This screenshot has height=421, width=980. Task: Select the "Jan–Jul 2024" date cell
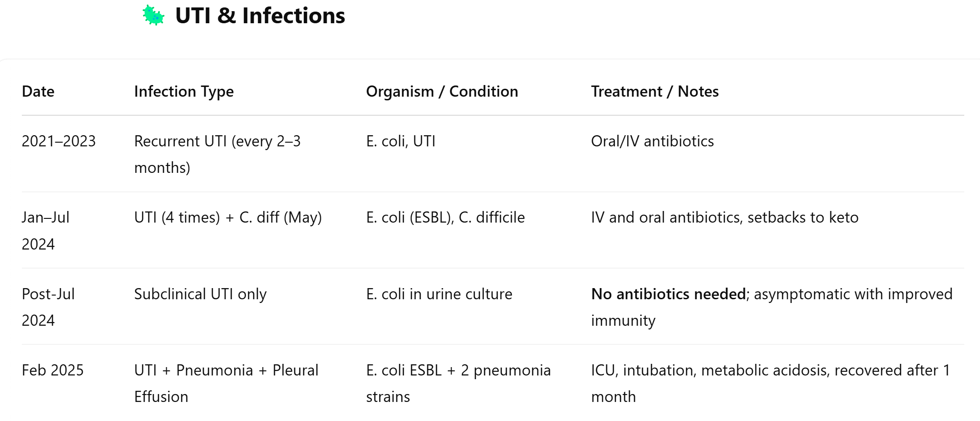46,230
